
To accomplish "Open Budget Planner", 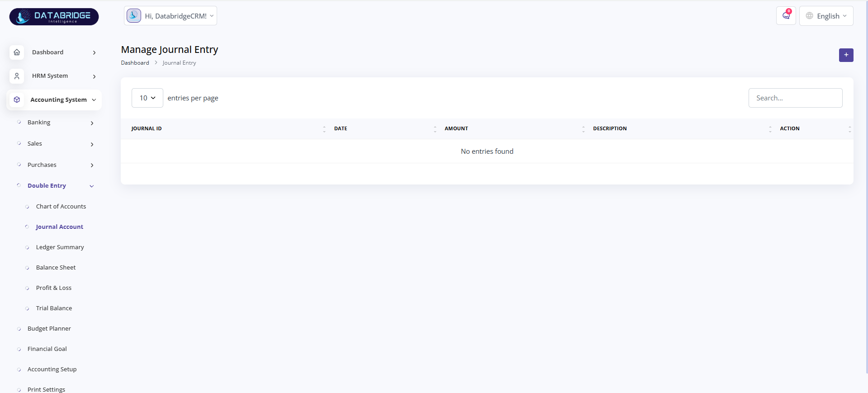I will (x=49, y=329).
